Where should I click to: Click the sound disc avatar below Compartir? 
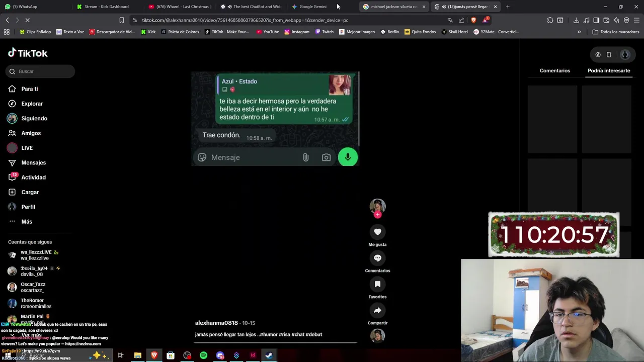[377, 335]
